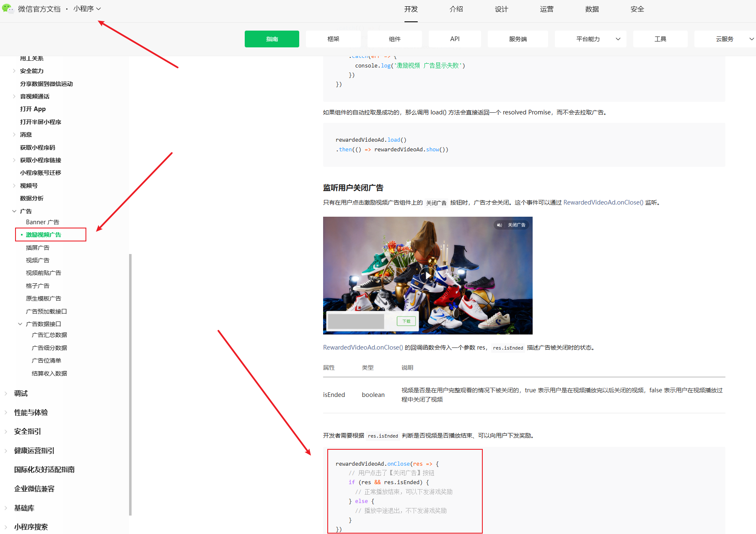Viewport: 756px width, 534px height.
Task: Expand the 安全能力 tree item
Action: (x=14, y=71)
